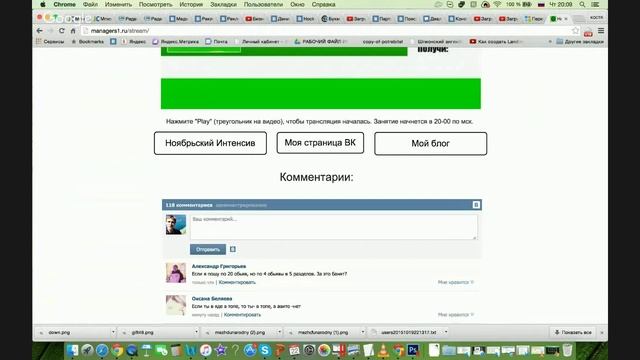Open iTunes music note icon in Dock
This screenshot has width=640, height=360.
[x=206, y=350]
